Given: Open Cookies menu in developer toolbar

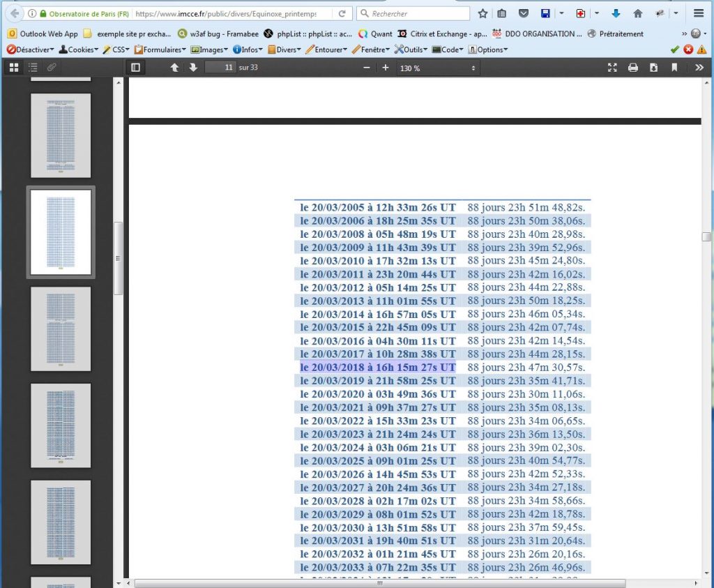Looking at the screenshot, I should point(77,50).
